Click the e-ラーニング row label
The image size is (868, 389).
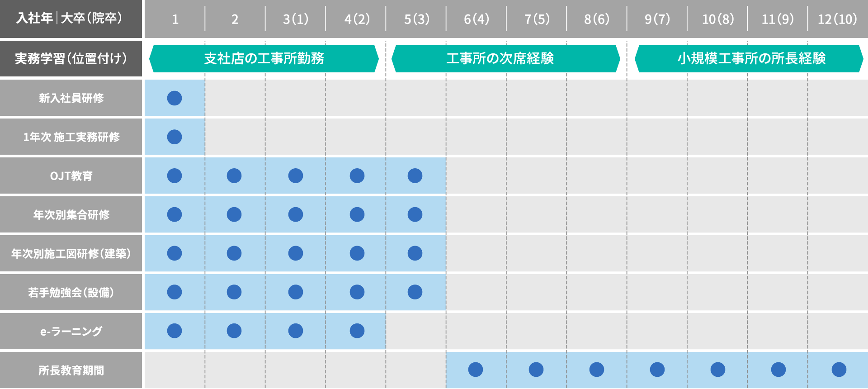tap(71, 332)
